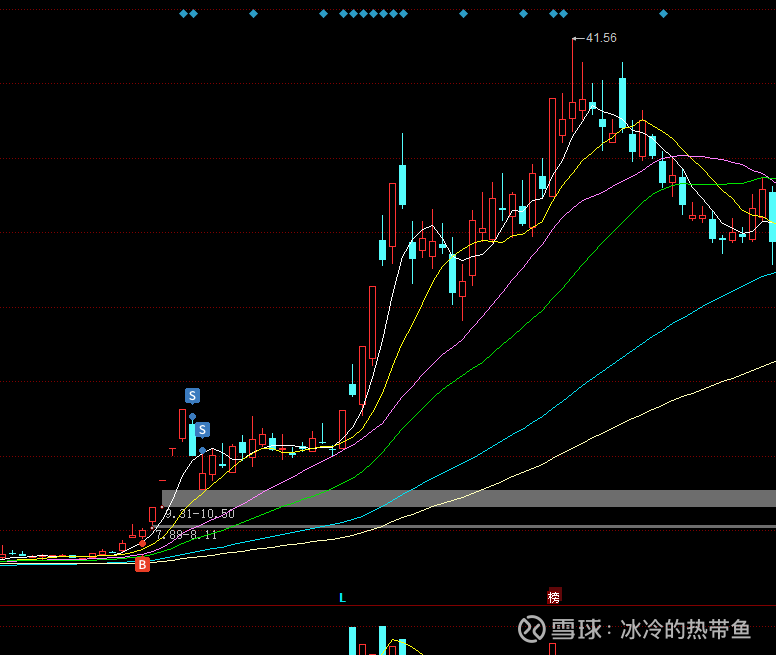Click the 41.56 high price label
The width and height of the screenshot is (776, 655).
point(601,38)
